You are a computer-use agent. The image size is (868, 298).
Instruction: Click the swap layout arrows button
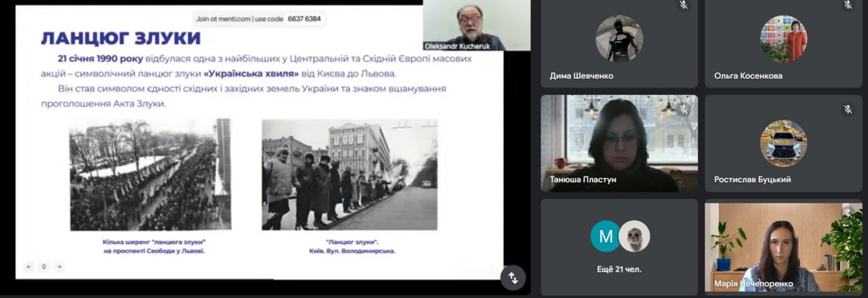[x=513, y=277]
